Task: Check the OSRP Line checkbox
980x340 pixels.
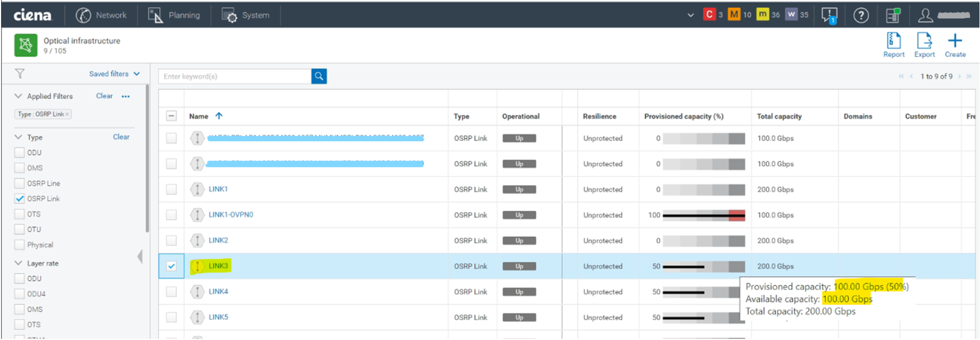Action: click(x=20, y=183)
